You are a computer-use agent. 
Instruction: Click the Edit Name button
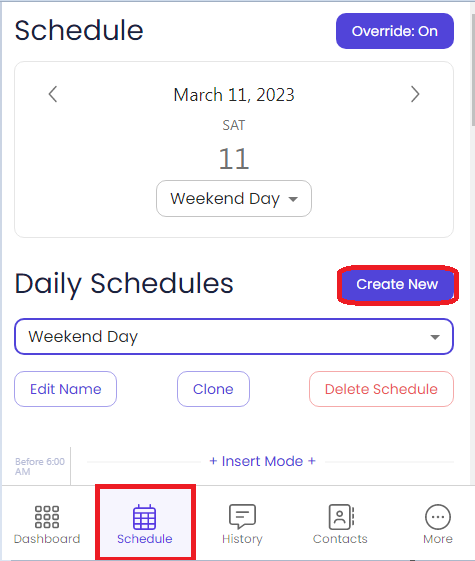[x=65, y=389]
